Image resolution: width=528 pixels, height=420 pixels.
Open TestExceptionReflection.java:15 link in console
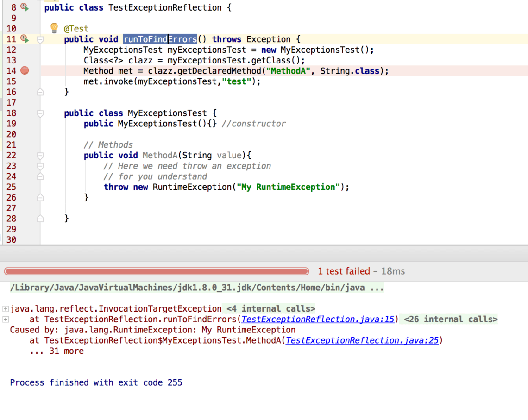(x=318, y=320)
